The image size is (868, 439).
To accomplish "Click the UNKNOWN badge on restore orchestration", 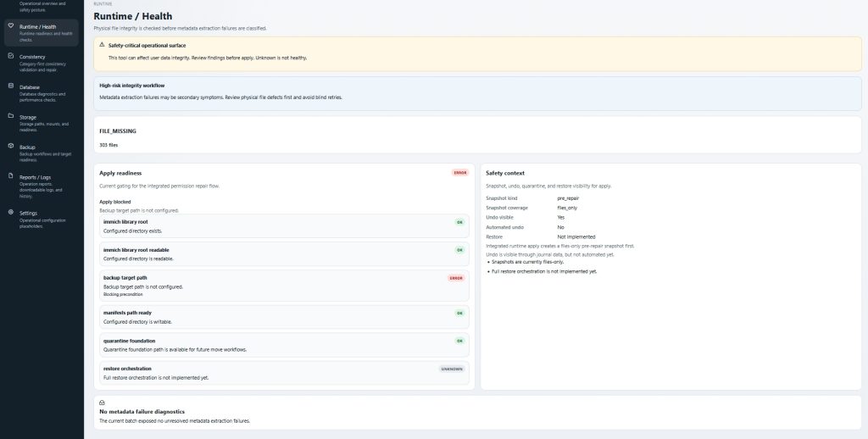I will pyautogui.click(x=453, y=369).
